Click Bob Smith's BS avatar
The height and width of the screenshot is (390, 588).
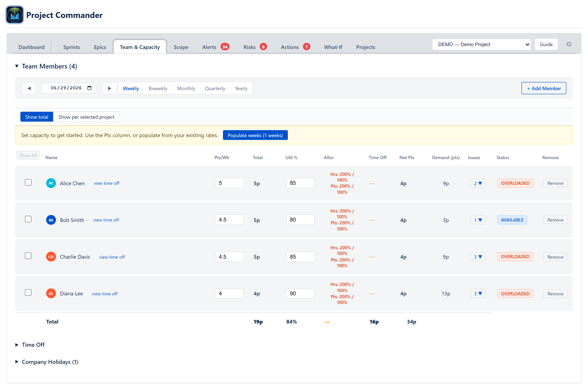(x=51, y=220)
